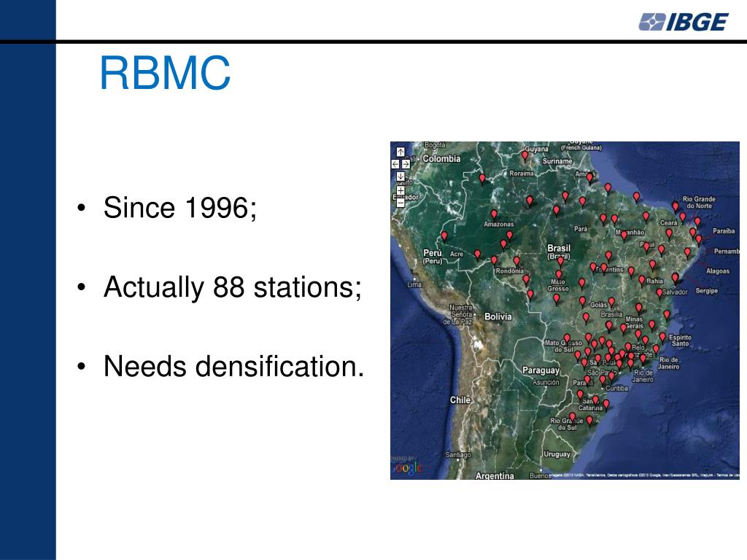Click the Rio Grande do Sul label
The width and height of the screenshot is (747, 560).
[566, 424]
